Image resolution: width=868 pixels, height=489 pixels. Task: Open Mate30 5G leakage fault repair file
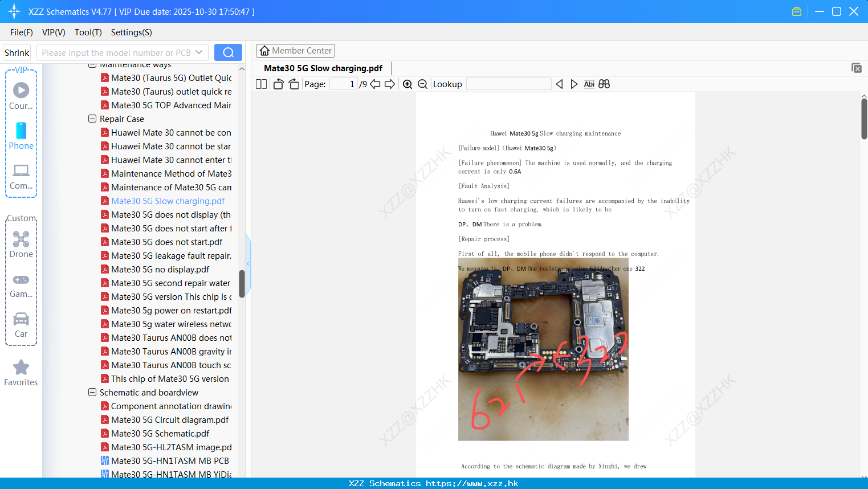[166, 256]
